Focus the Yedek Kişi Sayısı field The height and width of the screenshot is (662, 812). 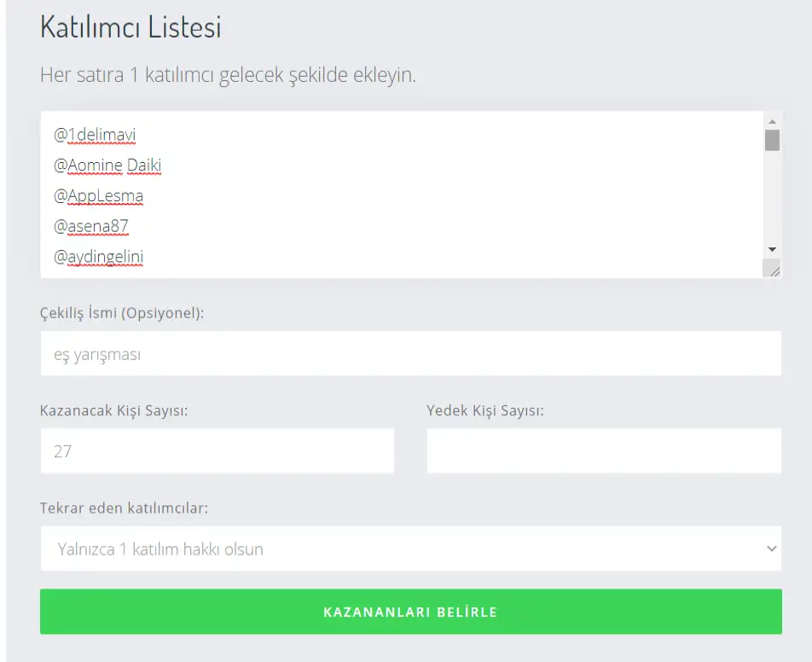coord(603,451)
